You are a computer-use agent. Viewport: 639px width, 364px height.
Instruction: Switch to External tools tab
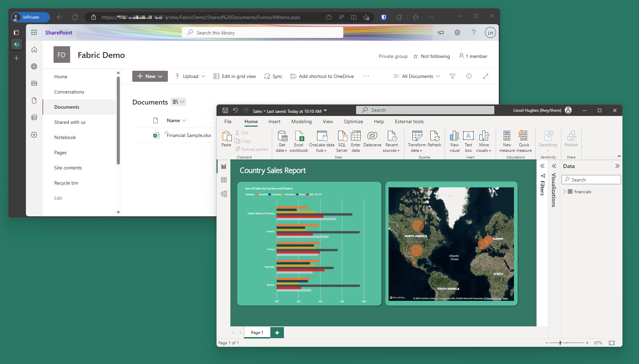[409, 121]
